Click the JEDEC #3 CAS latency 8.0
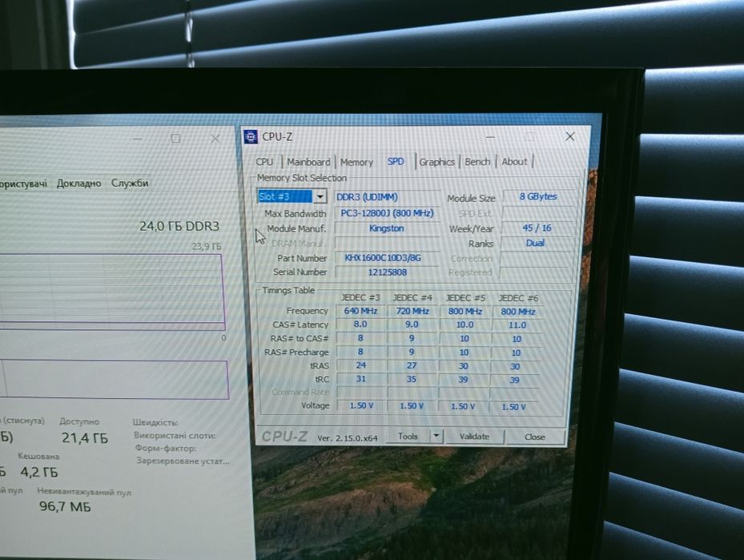This screenshot has width=744, height=560. (360, 324)
